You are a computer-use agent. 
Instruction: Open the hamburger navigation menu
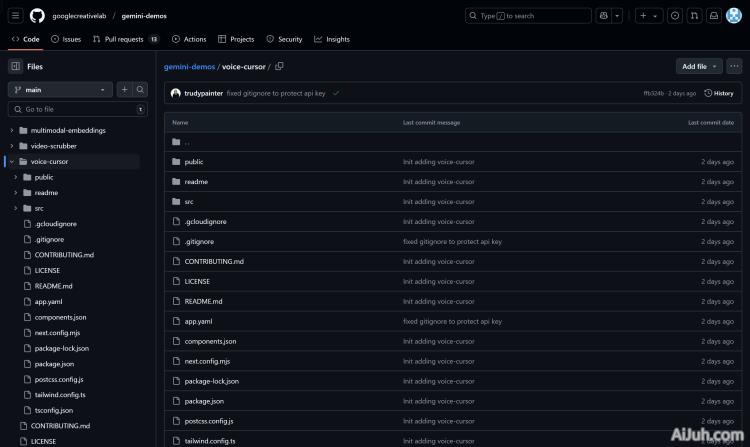coord(16,16)
